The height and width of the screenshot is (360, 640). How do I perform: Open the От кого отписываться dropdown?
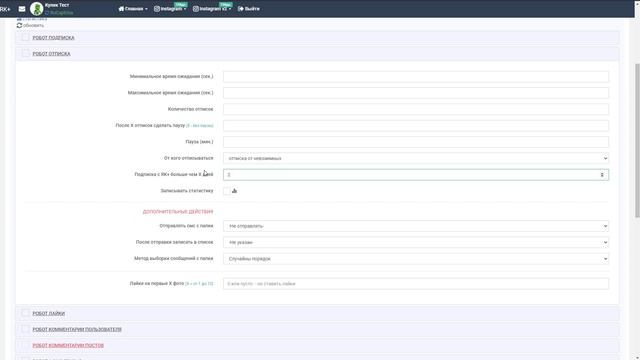pos(416,158)
